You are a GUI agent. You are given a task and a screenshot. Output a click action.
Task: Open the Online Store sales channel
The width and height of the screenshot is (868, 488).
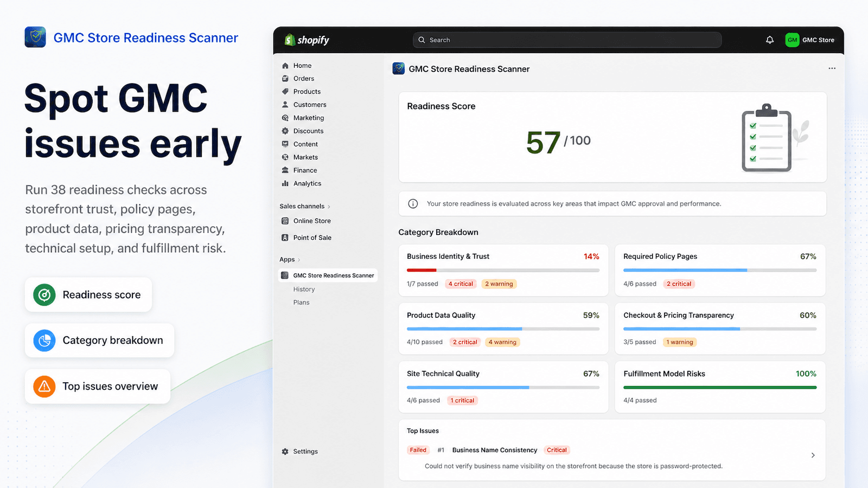coord(312,221)
